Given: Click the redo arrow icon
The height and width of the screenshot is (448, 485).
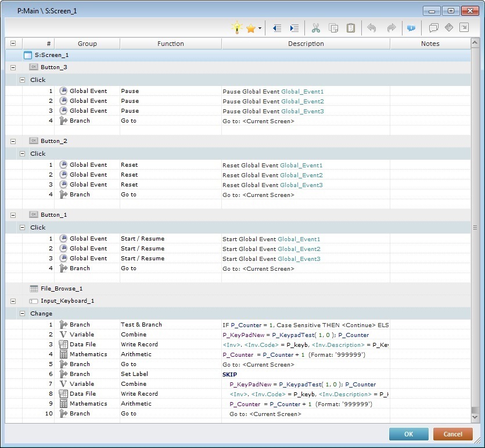Looking at the screenshot, I should click(x=391, y=28).
